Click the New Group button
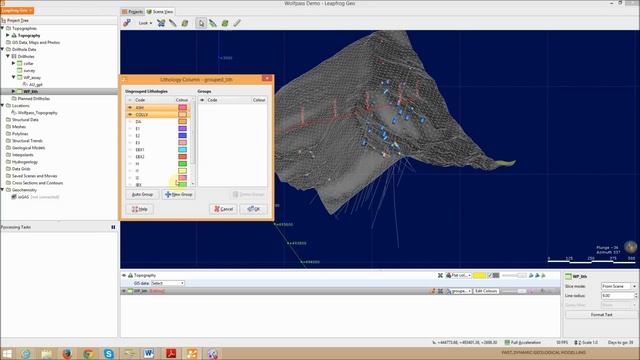640x360 pixels. click(178, 195)
